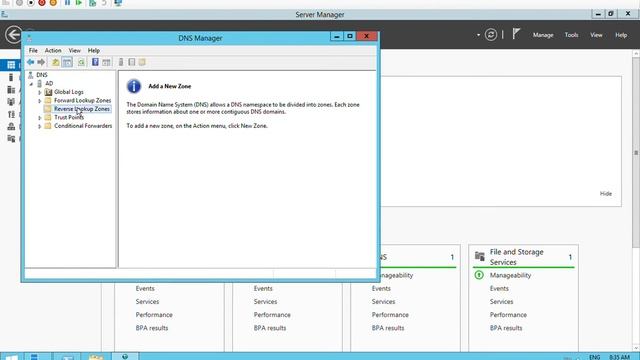Viewport: 640px width, 360px height.
Task: Select the Forward Lookup Zones label
Action: coord(82,100)
